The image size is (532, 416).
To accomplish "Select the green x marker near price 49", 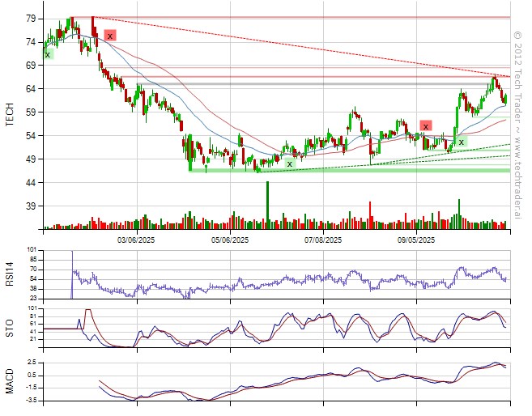I will click(289, 163).
